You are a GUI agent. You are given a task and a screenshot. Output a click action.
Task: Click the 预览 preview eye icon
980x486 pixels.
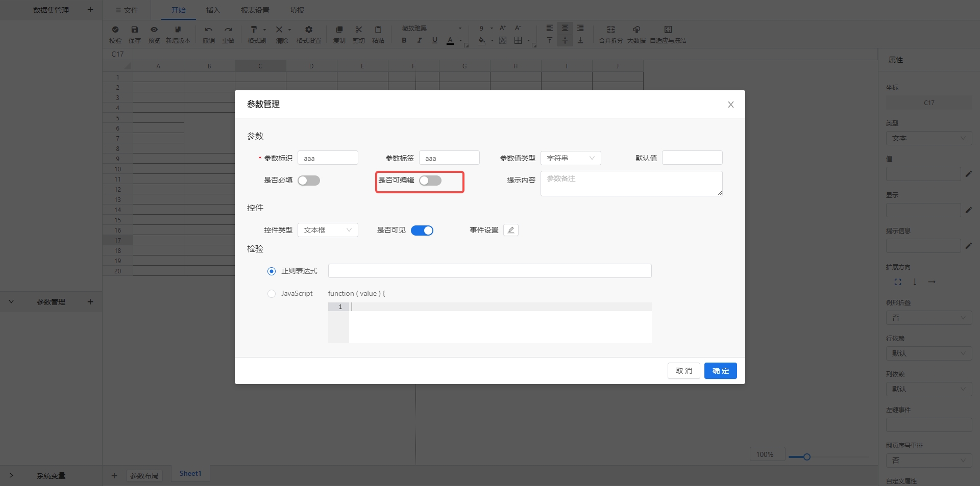(154, 30)
